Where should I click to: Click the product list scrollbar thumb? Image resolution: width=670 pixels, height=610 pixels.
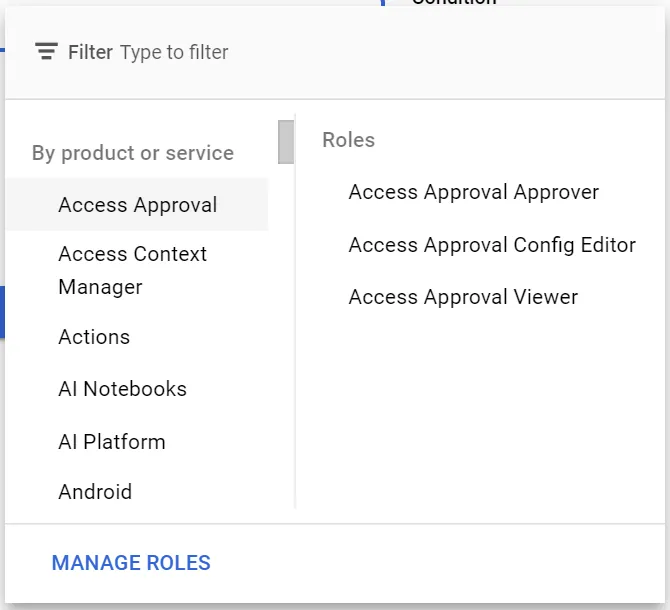[286, 141]
